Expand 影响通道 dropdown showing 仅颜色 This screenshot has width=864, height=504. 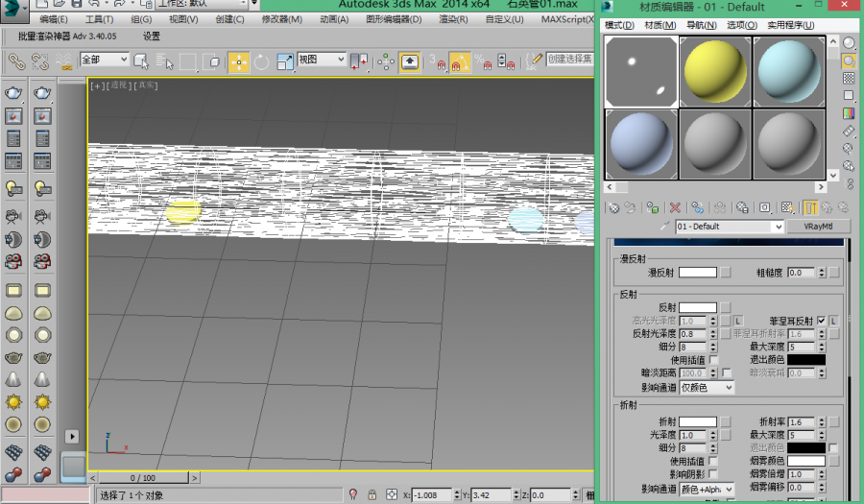point(707,387)
